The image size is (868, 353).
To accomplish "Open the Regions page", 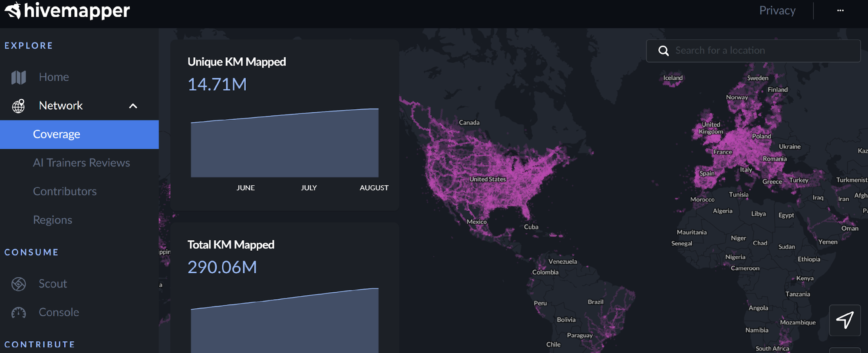I will tap(53, 220).
